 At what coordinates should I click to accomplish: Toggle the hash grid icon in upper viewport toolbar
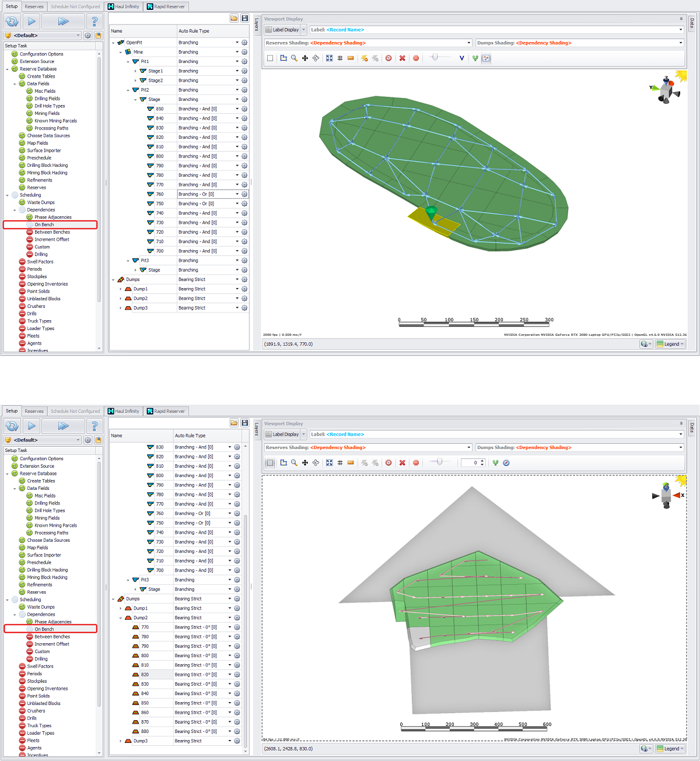pos(339,58)
